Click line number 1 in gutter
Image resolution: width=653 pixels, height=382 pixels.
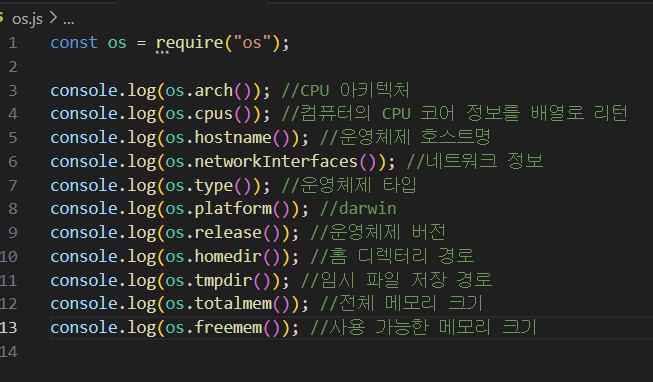pos(12,43)
